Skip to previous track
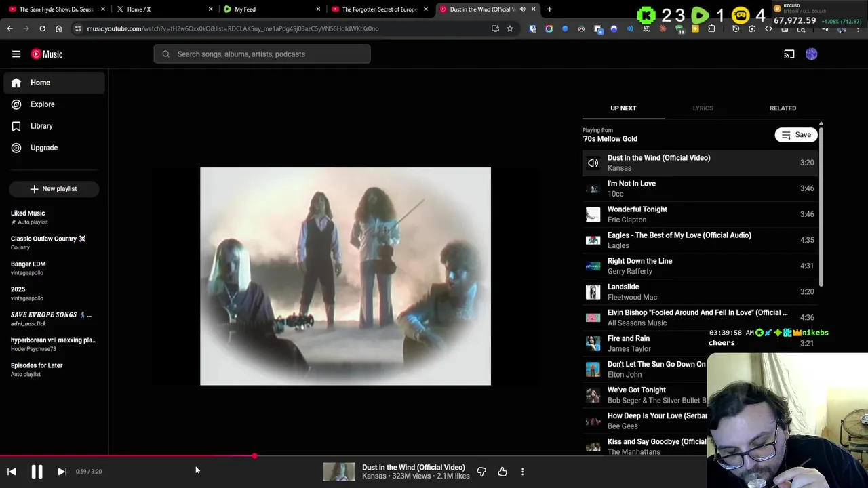Viewport: 868px width, 488px height. (12, 472)
